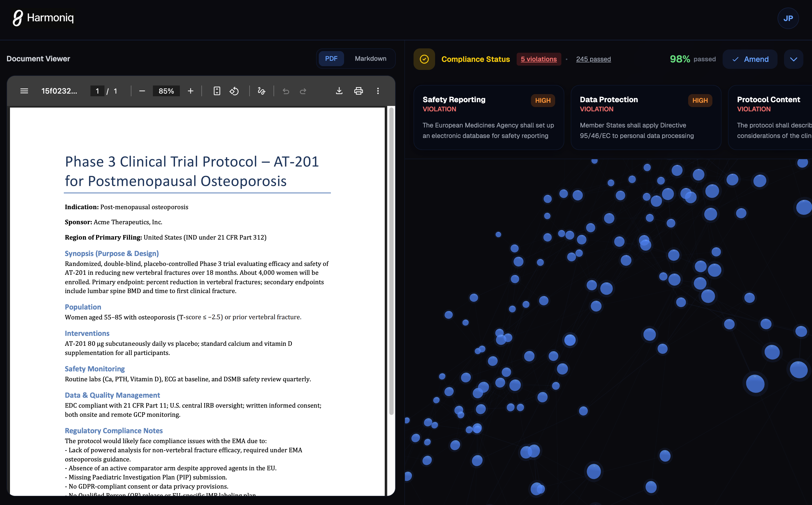The width and height of the screenshot is (812, 505).
Task: Expand the chevron next to Amend
Action: click(794, 59)
